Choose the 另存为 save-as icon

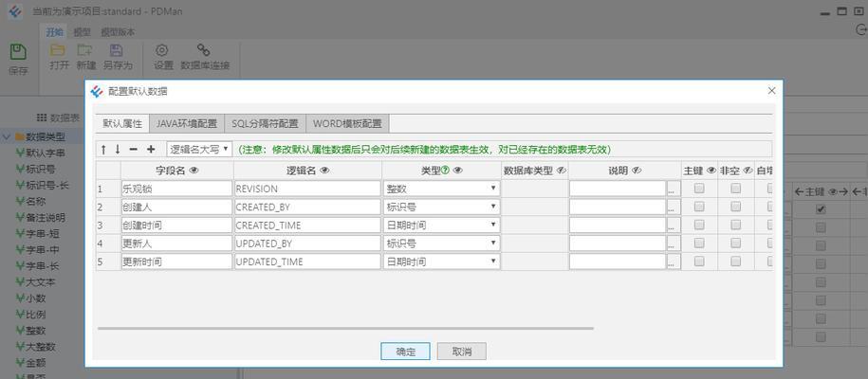(x=117, y=50)
